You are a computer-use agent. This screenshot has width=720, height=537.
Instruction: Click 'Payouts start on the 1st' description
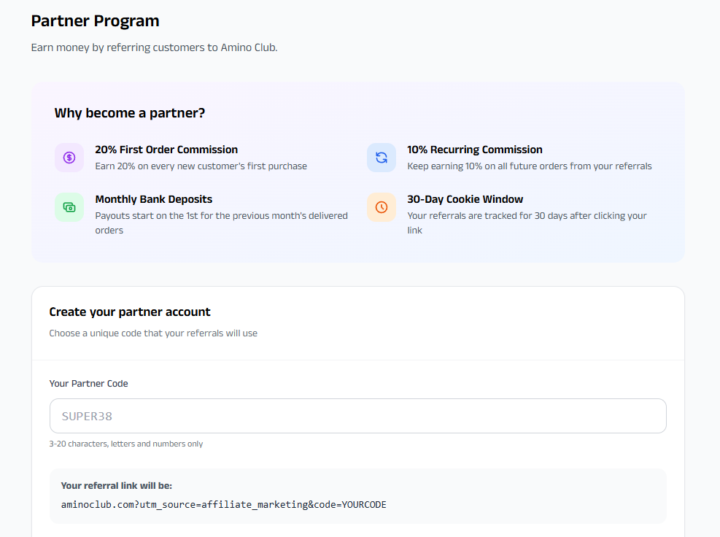tap(221, 223)
